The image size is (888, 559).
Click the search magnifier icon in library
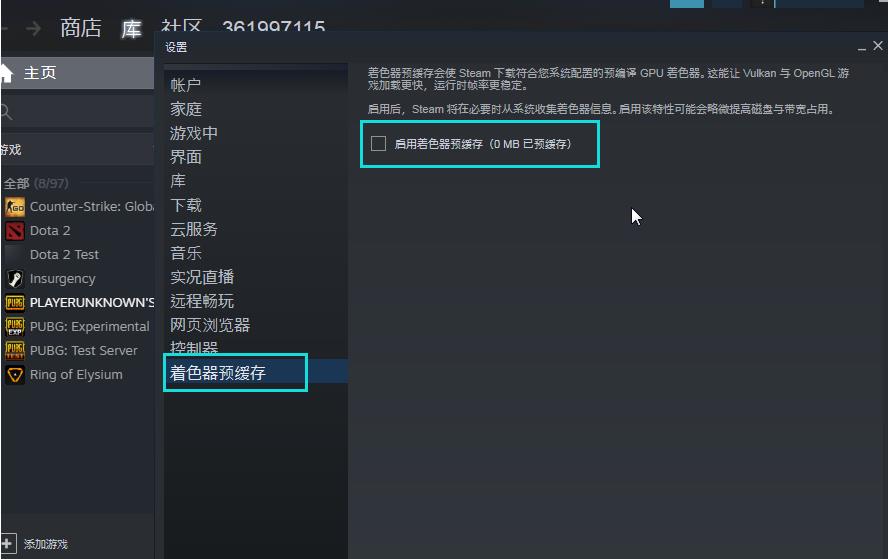[x=7, y=112]
